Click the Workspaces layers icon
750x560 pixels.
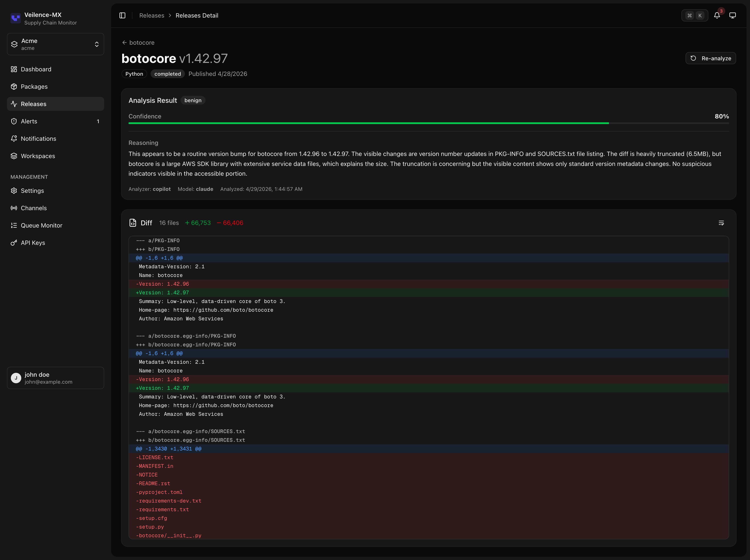click(x=14, y=156)
